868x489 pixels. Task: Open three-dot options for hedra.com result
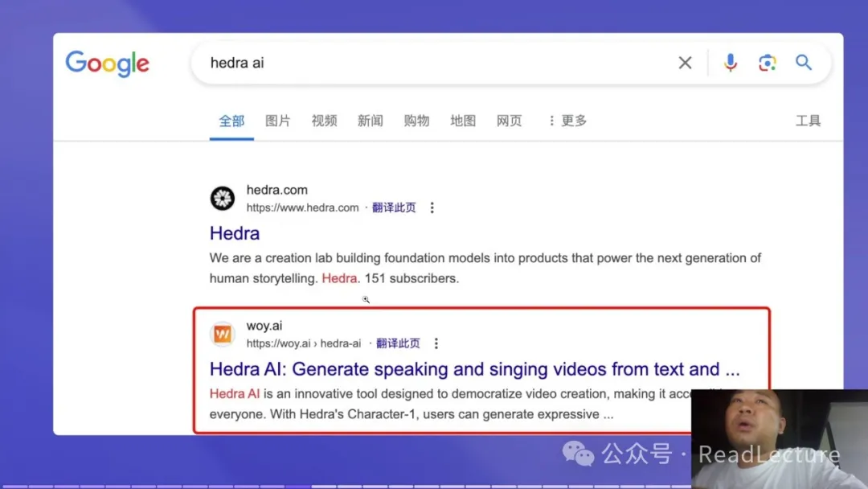click(432, 208)
